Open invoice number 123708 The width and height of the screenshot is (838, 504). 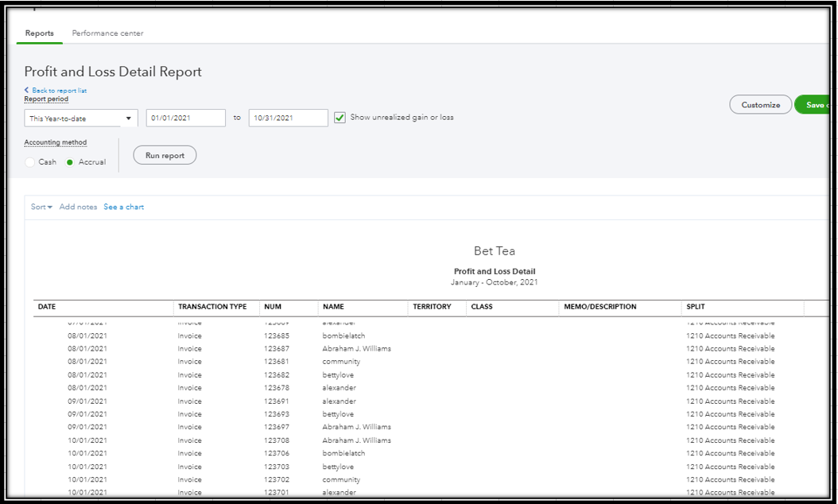pyautogui.click(x=277, y=440)
